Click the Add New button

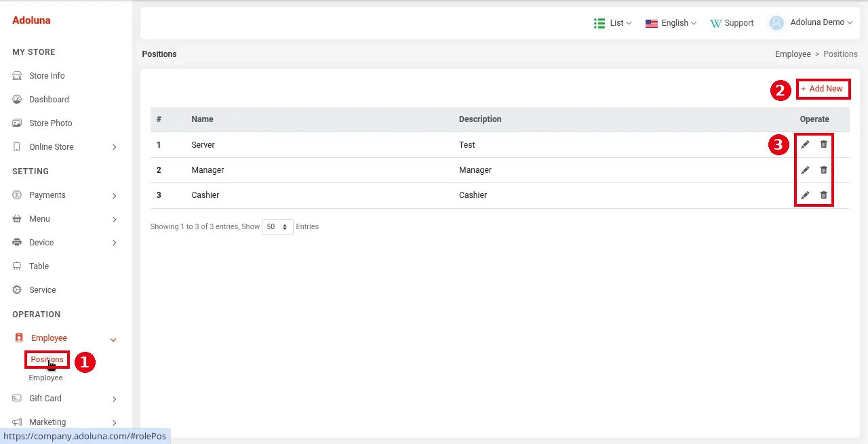pyautogui.click(x=822, y=89)
